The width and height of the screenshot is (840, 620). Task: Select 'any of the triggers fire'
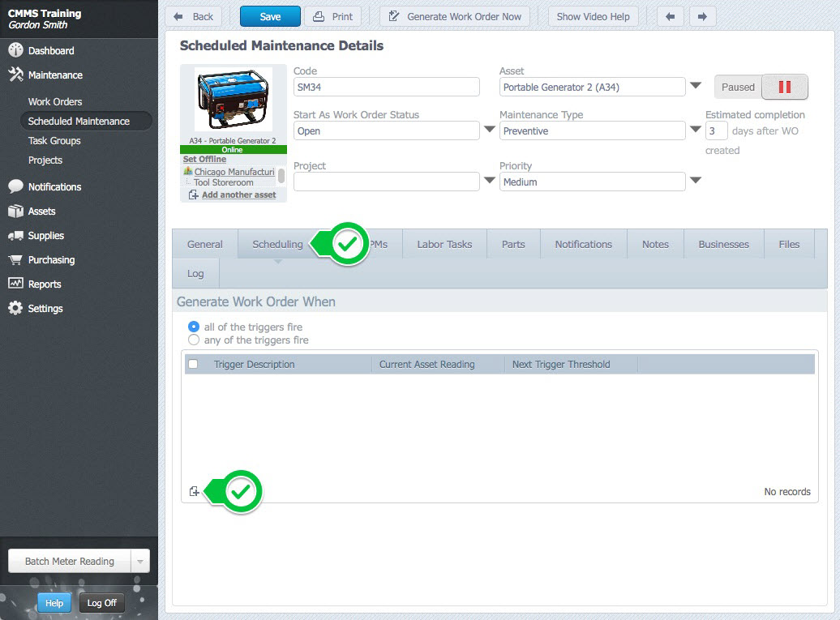coord(194,340)
